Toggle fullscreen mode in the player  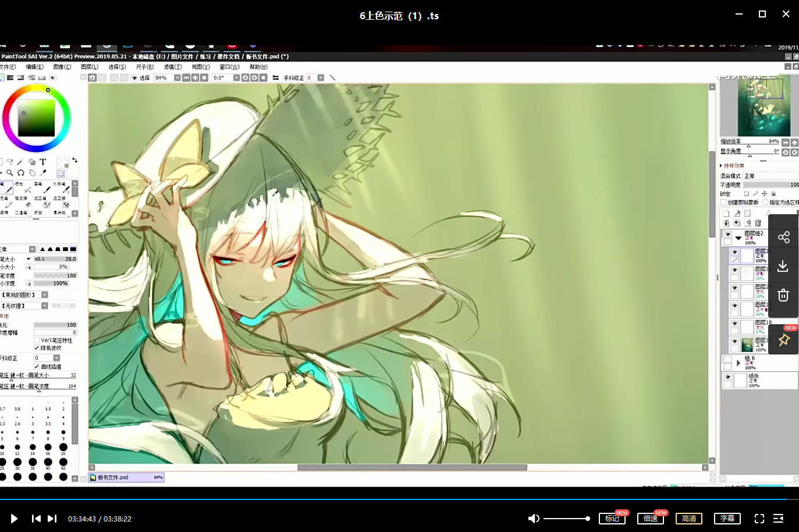(x=759, y=519)
